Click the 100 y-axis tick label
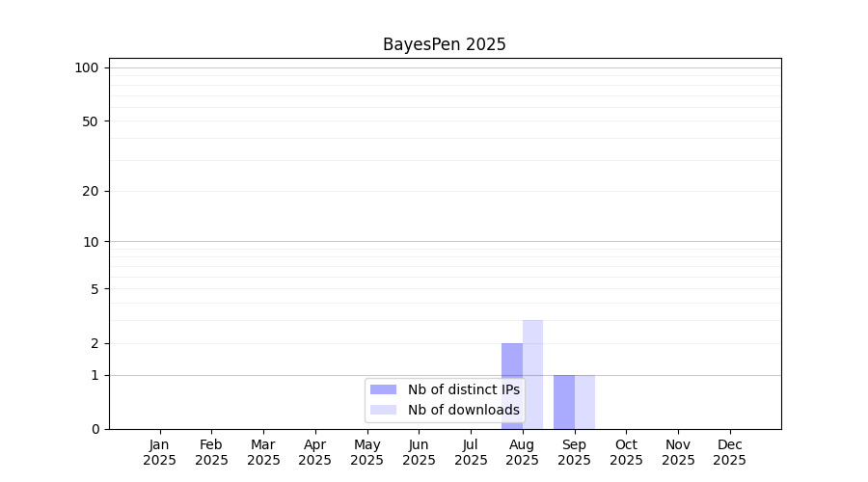 [x=87, y=68]
